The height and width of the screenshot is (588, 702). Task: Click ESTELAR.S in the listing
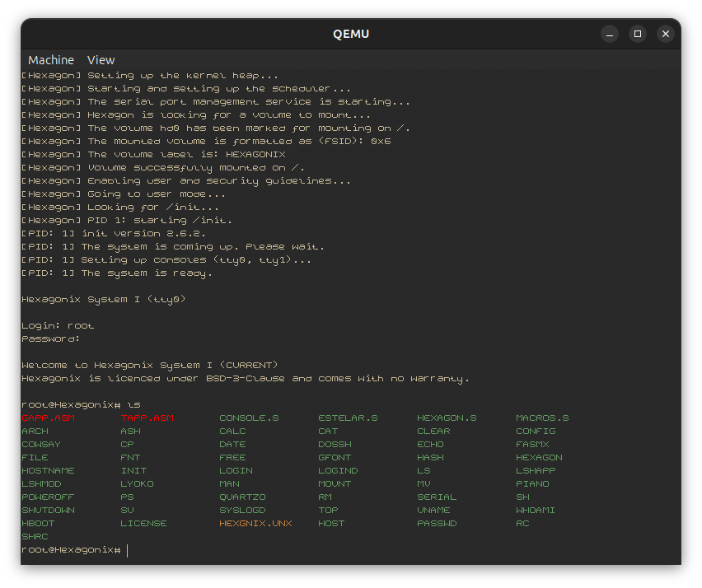349,418
